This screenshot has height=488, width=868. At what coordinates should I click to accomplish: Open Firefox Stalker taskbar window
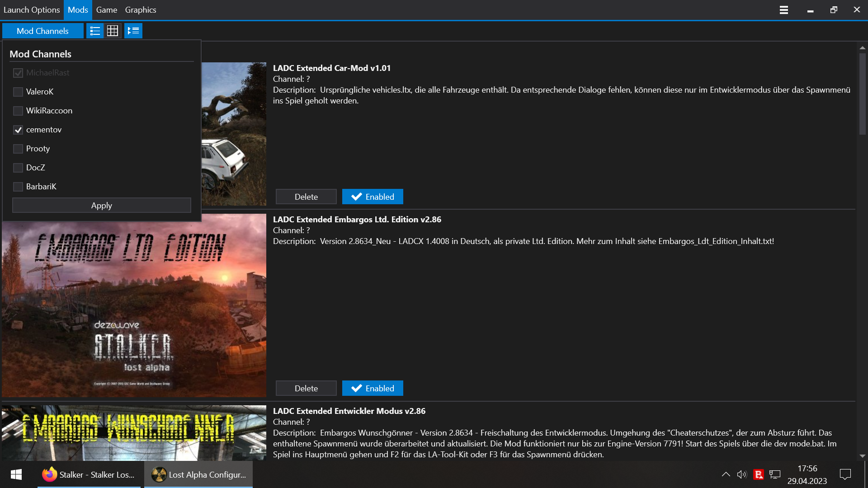(89, 474)
